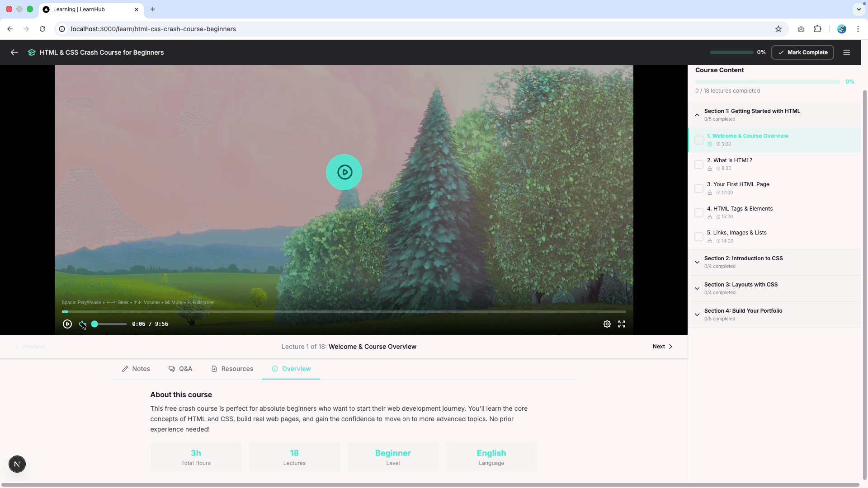Click the browser back arrow
The image size is (868, 488).
click(10, 29)
